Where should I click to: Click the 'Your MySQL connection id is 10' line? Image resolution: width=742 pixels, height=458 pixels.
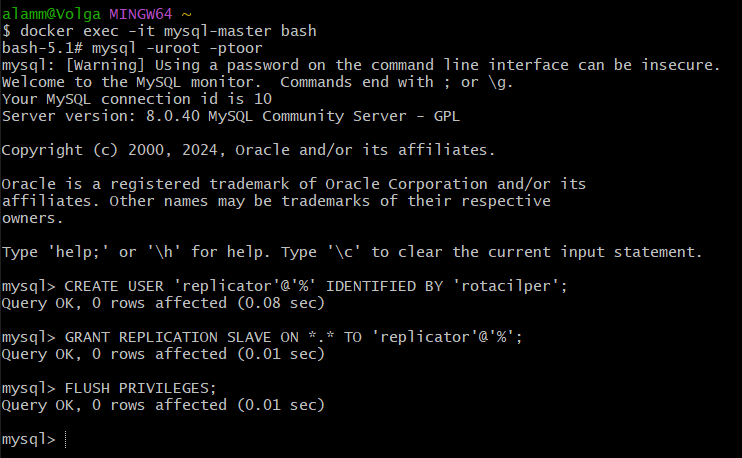(137, 99)
